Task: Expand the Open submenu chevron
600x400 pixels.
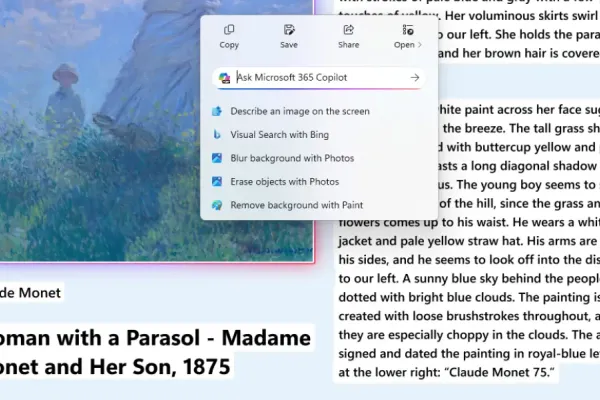Action: pyautogui.click(x=420, y=45)
